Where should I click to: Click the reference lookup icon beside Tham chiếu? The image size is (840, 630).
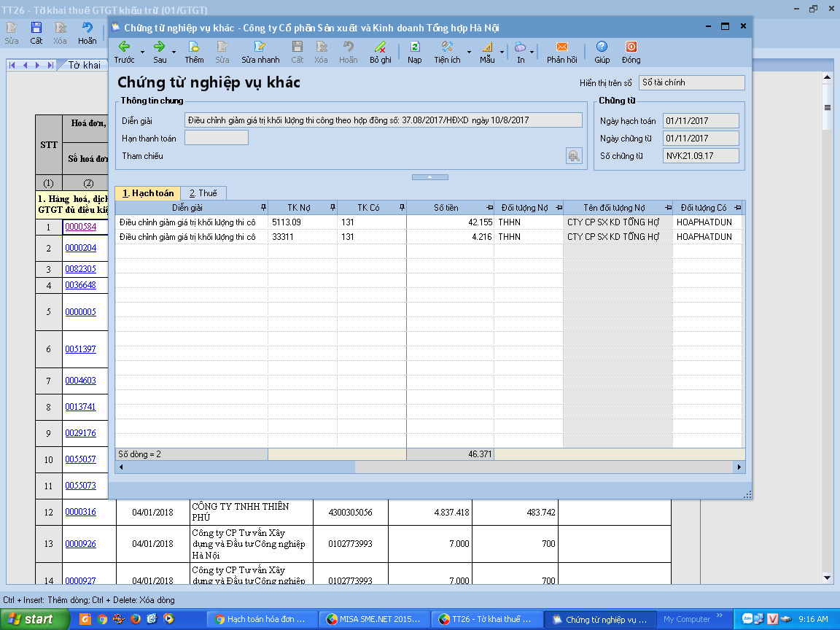(574, 156)
